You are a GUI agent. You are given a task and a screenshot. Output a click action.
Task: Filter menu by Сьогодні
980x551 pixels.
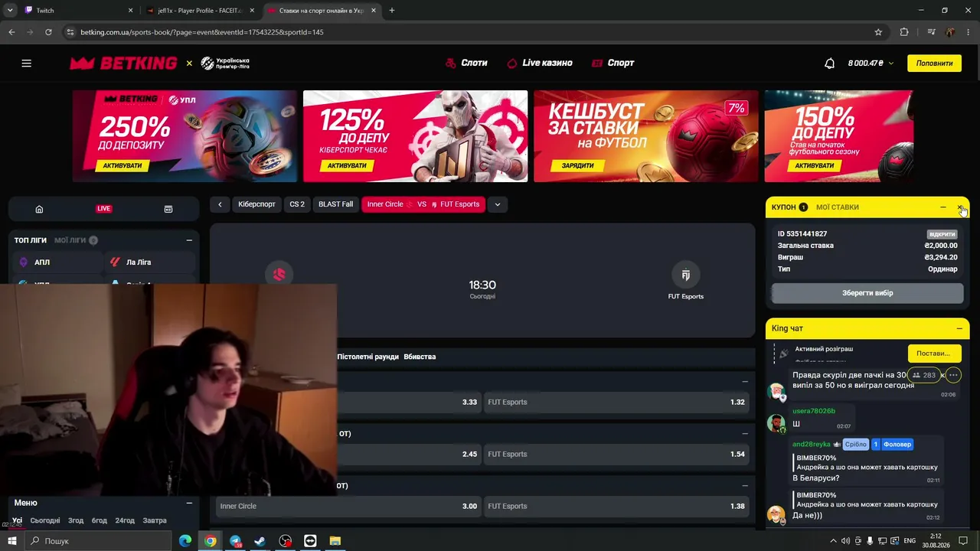point(45,520)
